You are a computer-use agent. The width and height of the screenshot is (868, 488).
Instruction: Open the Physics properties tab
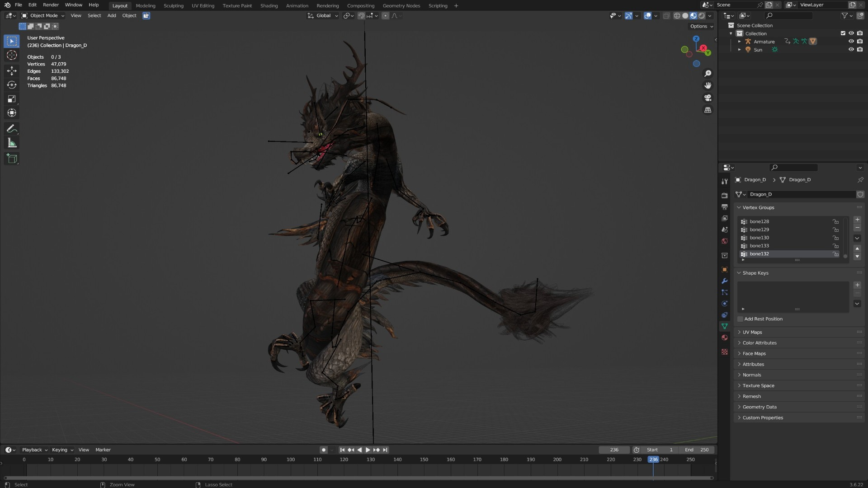click(x=725, y=304)
